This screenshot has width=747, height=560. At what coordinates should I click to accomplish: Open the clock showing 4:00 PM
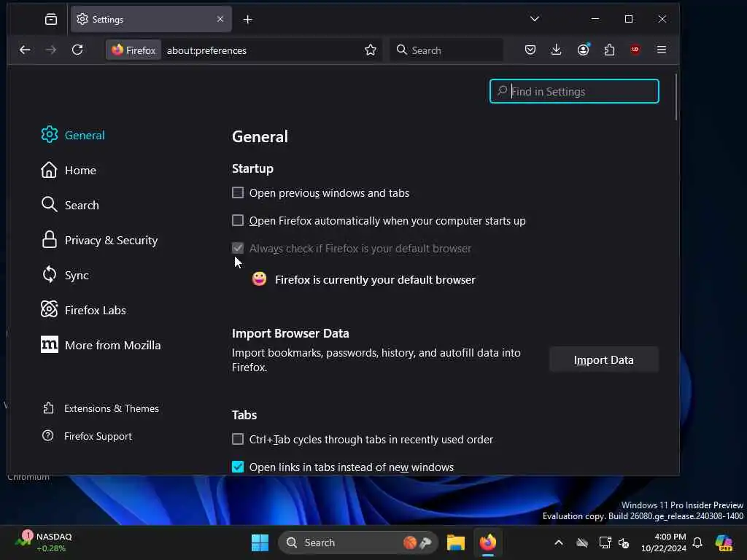(664, 542)
